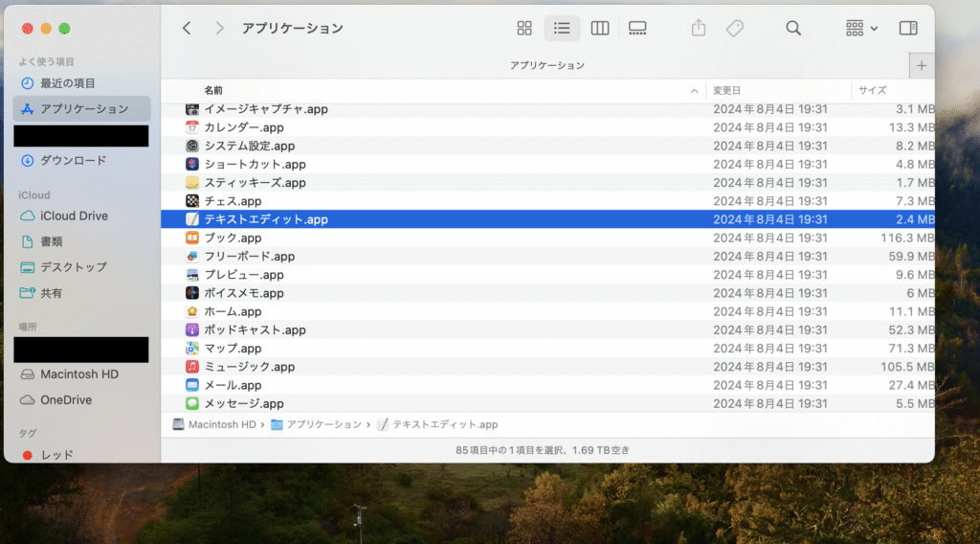Image resolution: width=980 pixels, height=544 pixels.
Task: Switch to column view
Action: 600,29
